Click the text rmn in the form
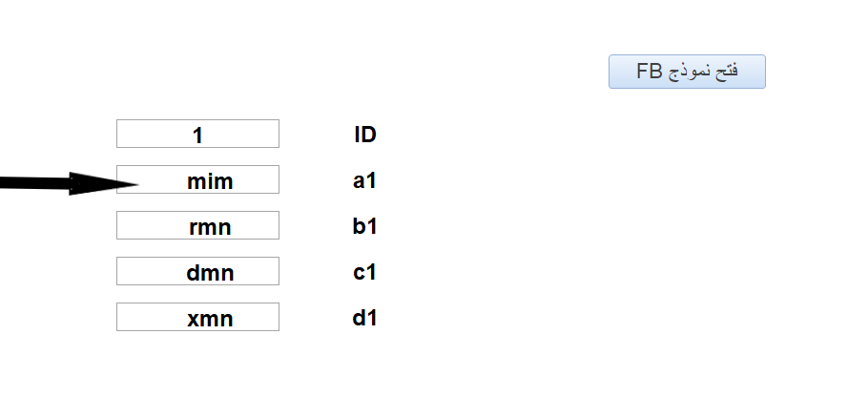The height and width of the screenshot is (418, 868). tap(210, 227)
